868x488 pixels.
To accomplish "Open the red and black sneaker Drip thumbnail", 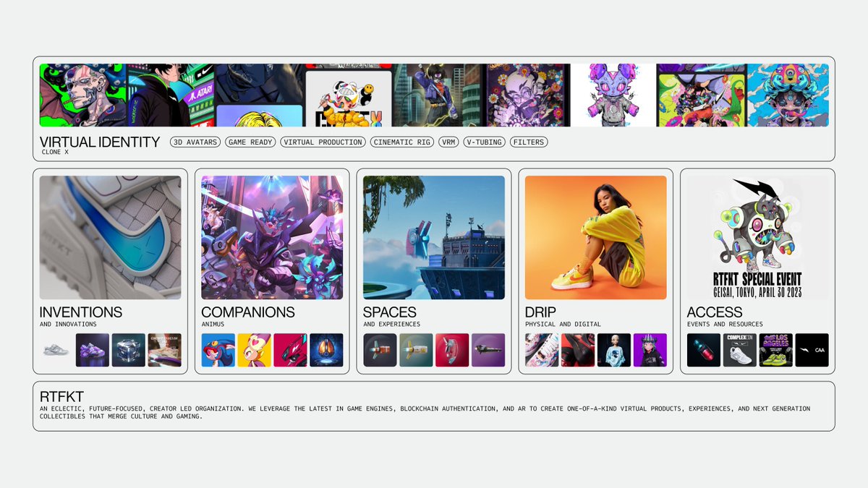I will pos(578,350).
